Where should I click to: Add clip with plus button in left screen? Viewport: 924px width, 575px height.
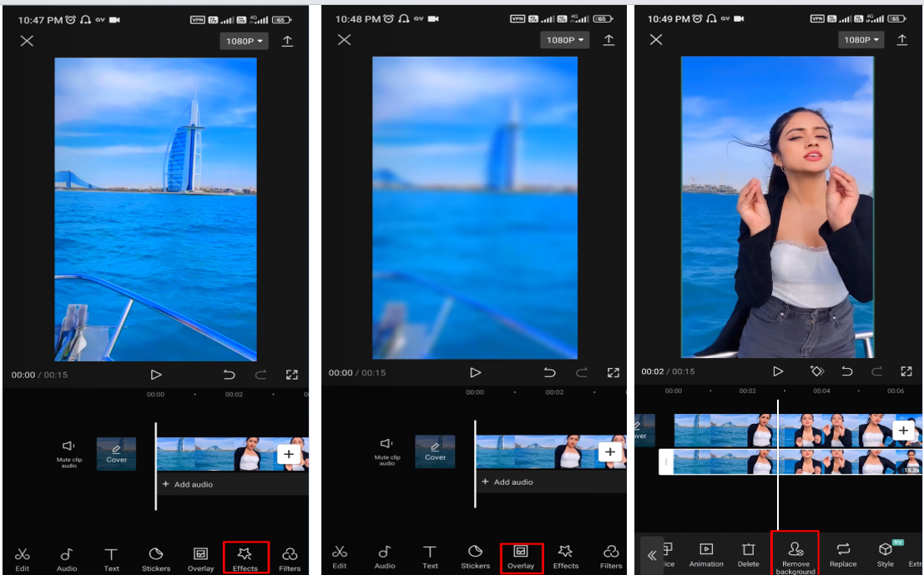[x=289, y=454]
